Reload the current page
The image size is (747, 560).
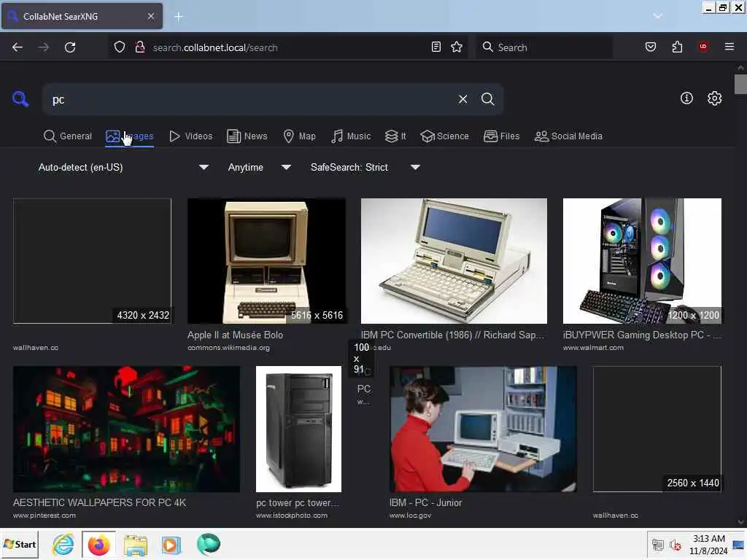[x=70, y=47]
